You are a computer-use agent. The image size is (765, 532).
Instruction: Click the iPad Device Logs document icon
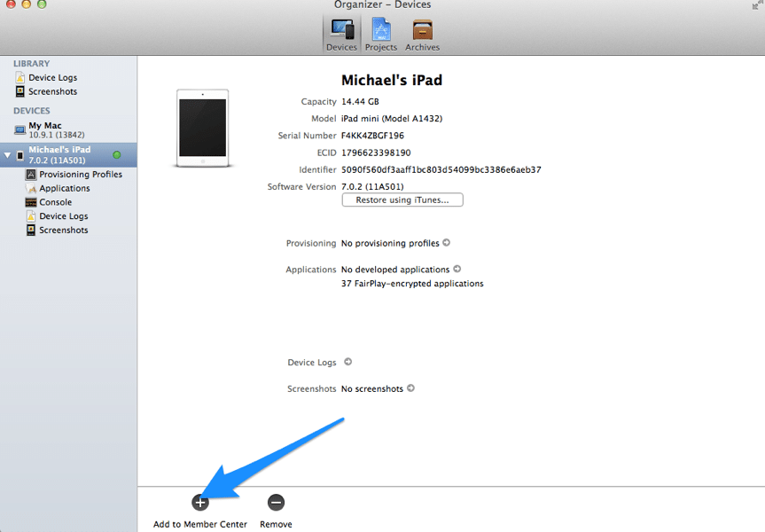31,216
